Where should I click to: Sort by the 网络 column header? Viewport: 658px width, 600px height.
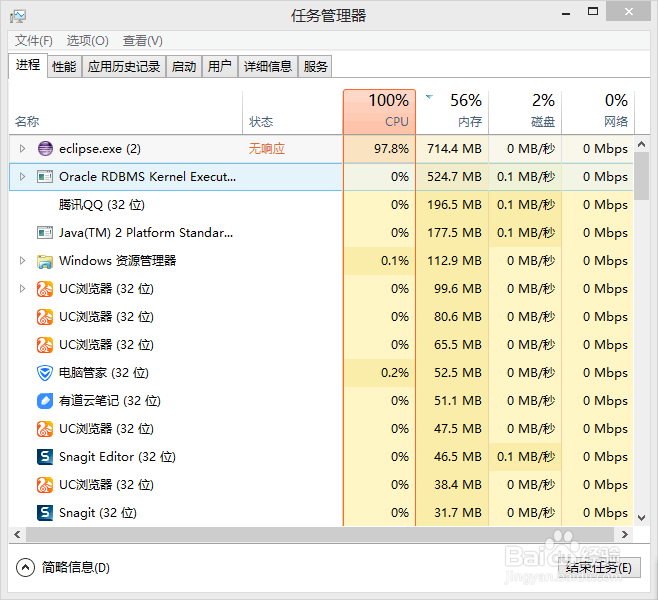coord(598,112)
